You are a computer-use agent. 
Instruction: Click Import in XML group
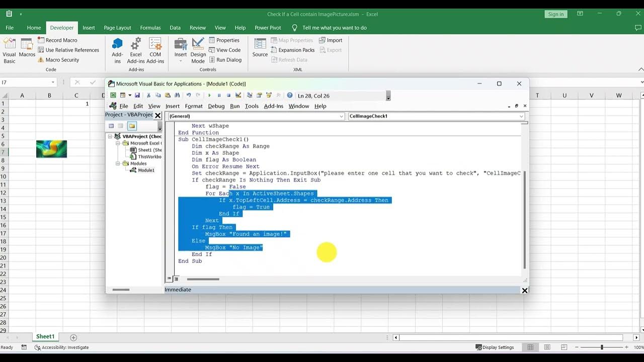tap(331, 40)
